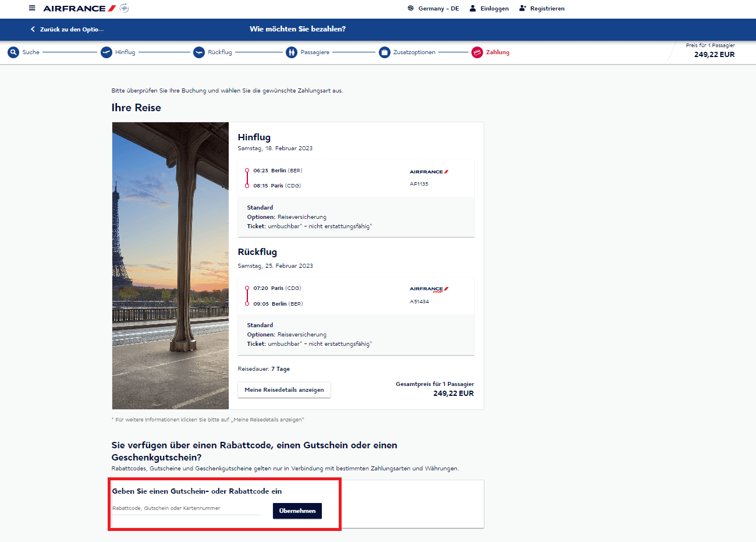Click Reisedauer: 7 Tage text

[x=264, y=369]
